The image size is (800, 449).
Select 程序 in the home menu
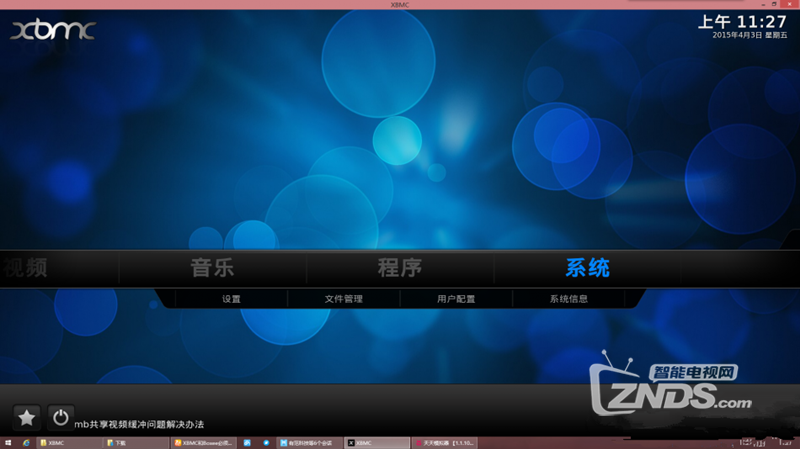[400, 267]
